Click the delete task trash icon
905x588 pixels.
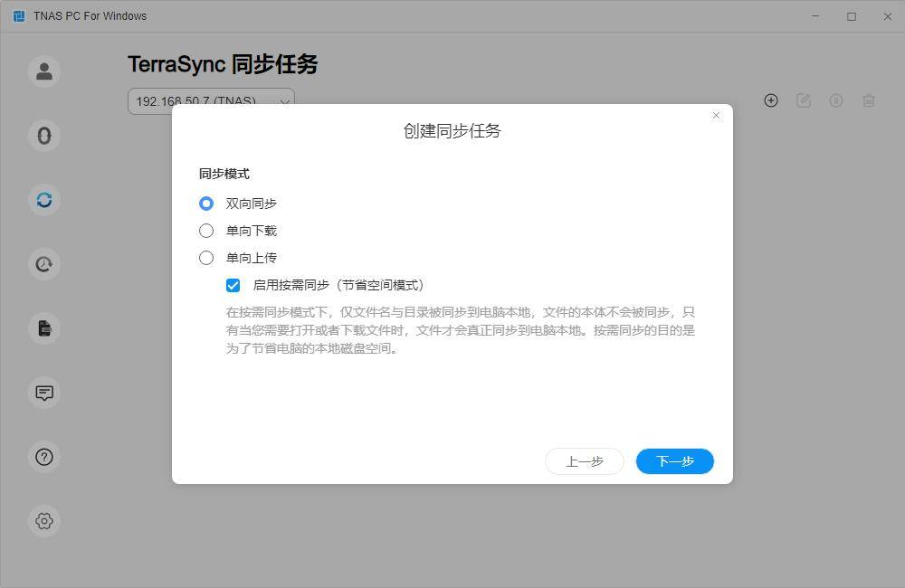click(x=869, y=100)
